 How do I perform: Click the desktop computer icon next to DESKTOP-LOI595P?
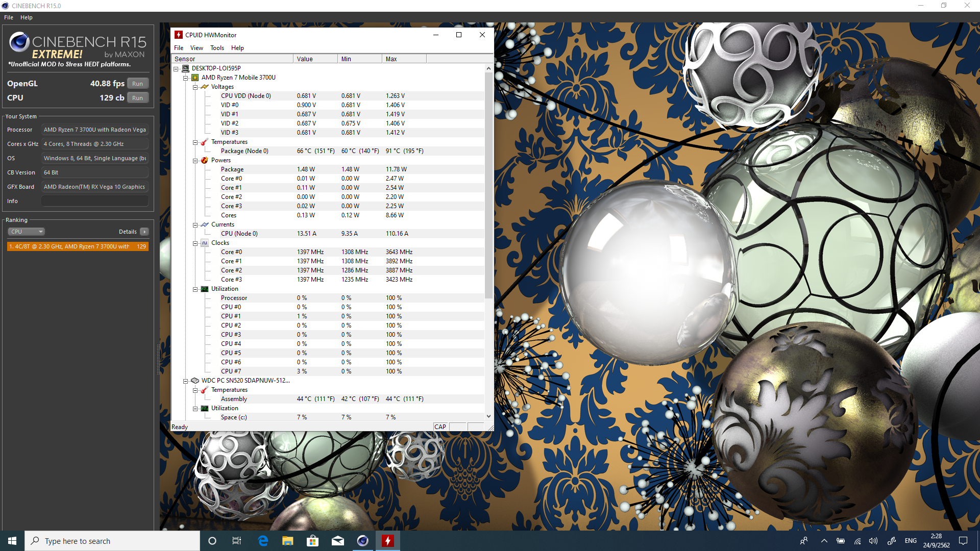point(186,68)
